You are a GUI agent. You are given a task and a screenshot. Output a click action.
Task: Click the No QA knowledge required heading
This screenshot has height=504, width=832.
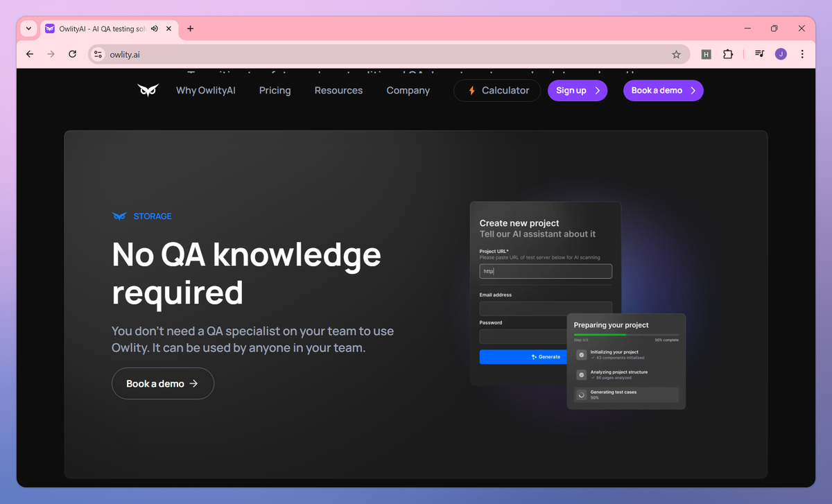point(246,273)
